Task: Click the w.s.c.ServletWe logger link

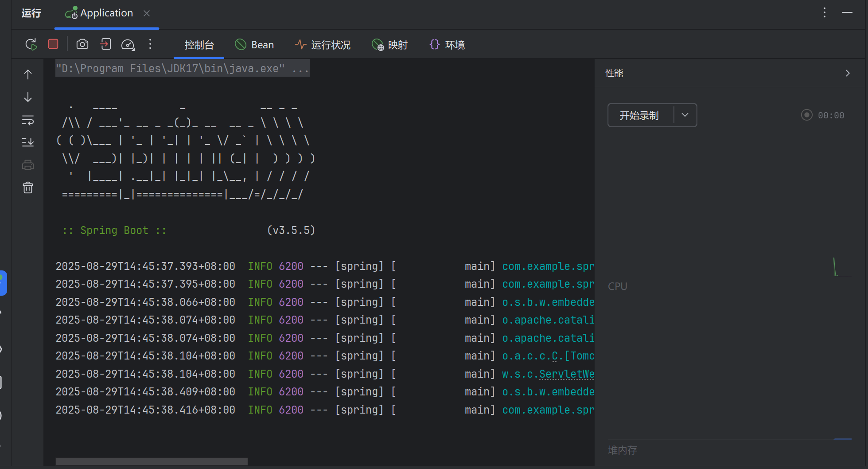Action: pyautogui.click(x=548, y=374)
